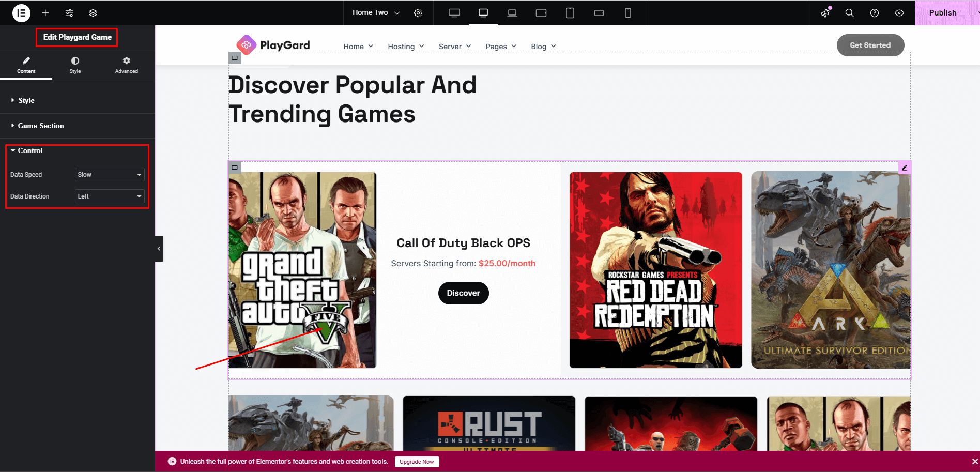The height and width of the screenshot is (472, 980).
Task: Collapse the editor panel with arrow handle
Action: tap(159, 249)
